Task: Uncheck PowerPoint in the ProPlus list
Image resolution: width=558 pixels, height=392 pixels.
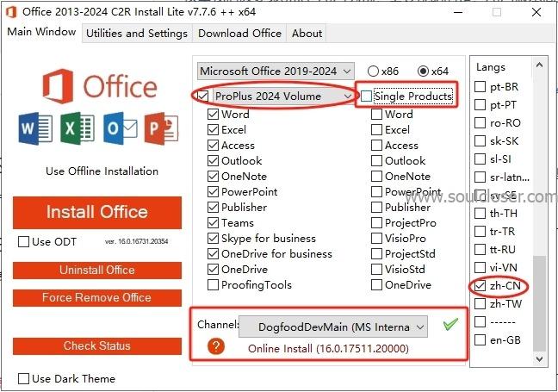Action: [214, 192]
